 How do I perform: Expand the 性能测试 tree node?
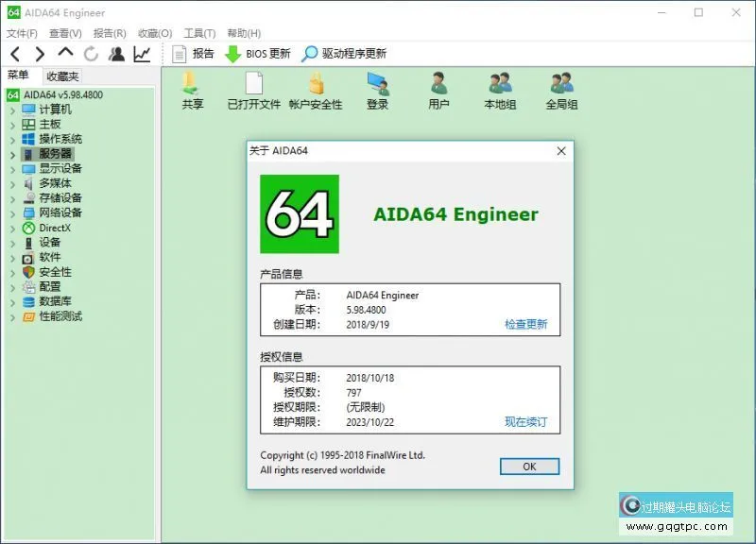coord(12,316)
